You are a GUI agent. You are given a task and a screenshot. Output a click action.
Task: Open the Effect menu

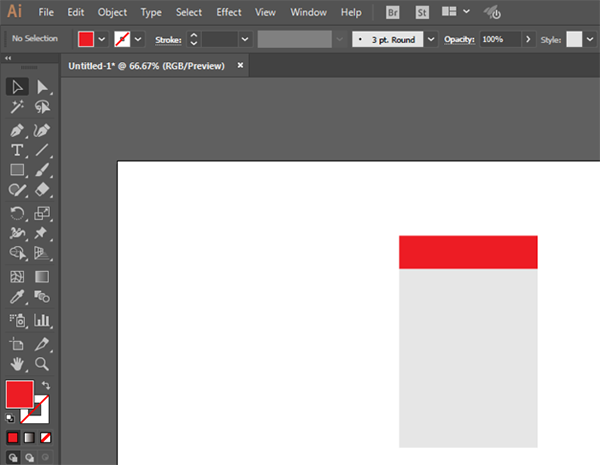click(229, 13)
